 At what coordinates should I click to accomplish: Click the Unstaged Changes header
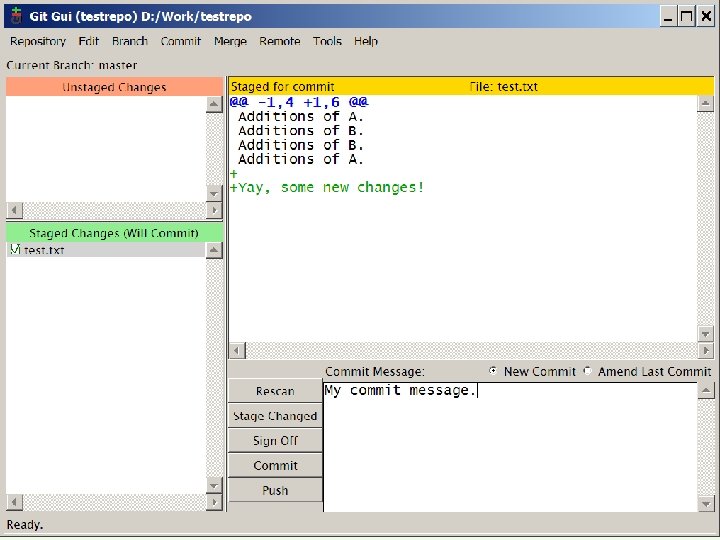pyautogui.click(x=114, y=87)
